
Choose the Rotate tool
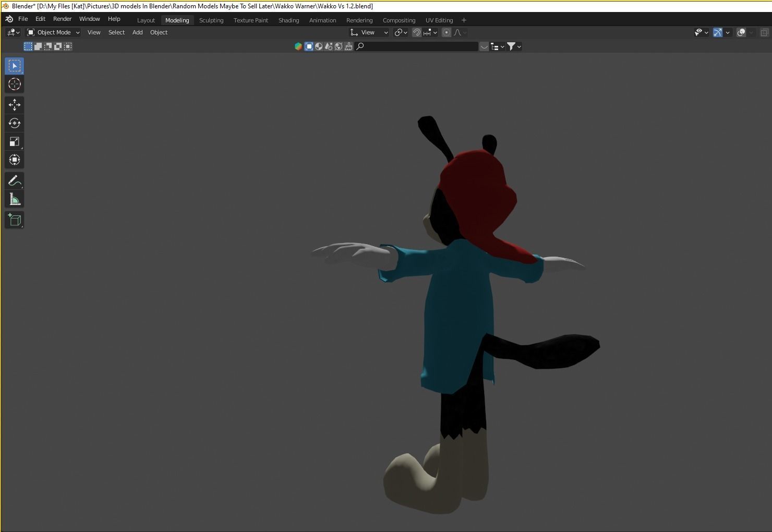(x=14, y=123)
